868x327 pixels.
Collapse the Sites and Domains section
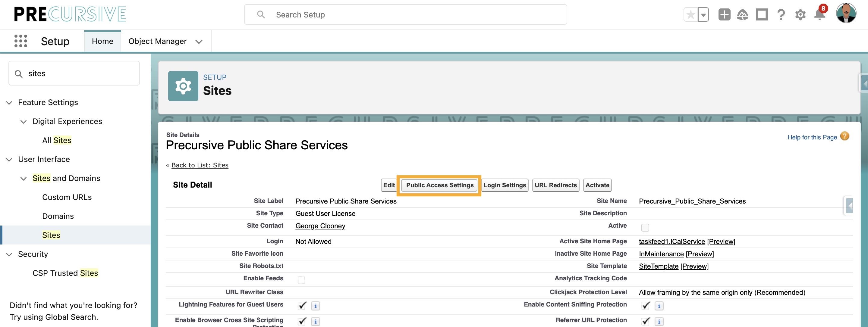pyautogui.click(x=23, y=179)
